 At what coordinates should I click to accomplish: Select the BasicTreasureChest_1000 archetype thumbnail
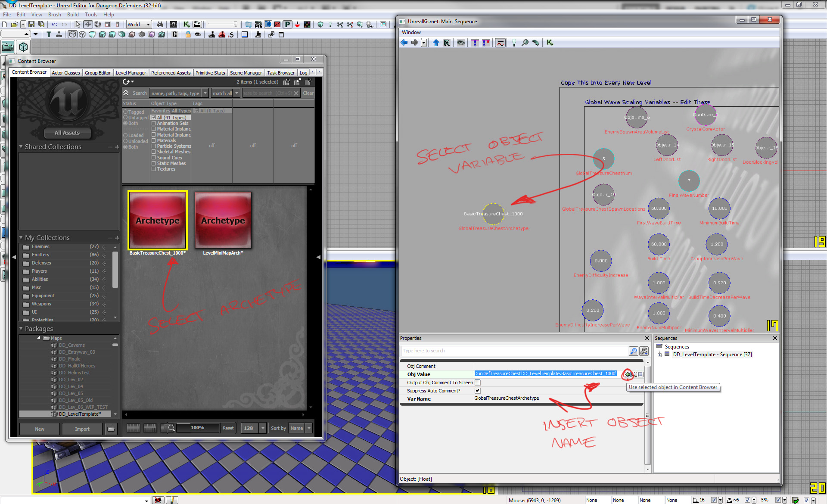coord(158,220)
